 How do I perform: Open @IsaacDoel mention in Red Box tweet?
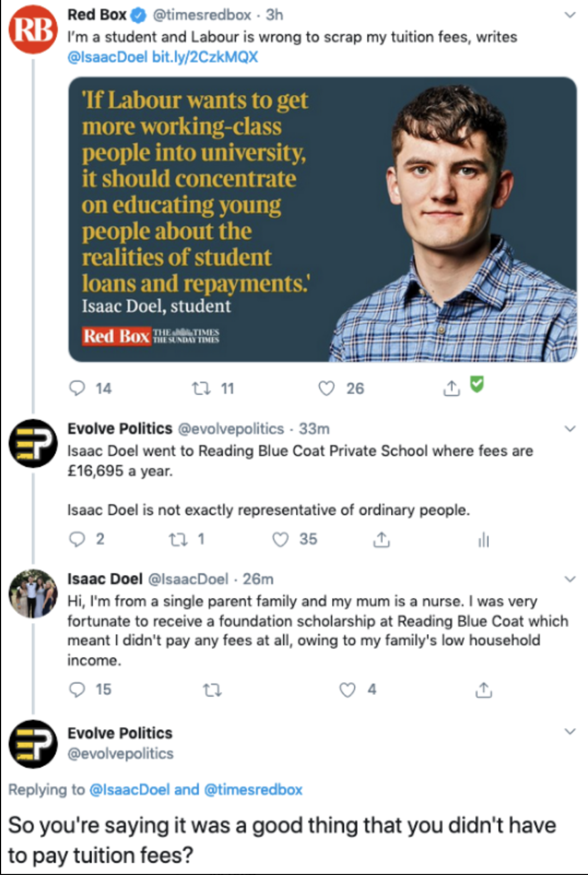[107, 57]
